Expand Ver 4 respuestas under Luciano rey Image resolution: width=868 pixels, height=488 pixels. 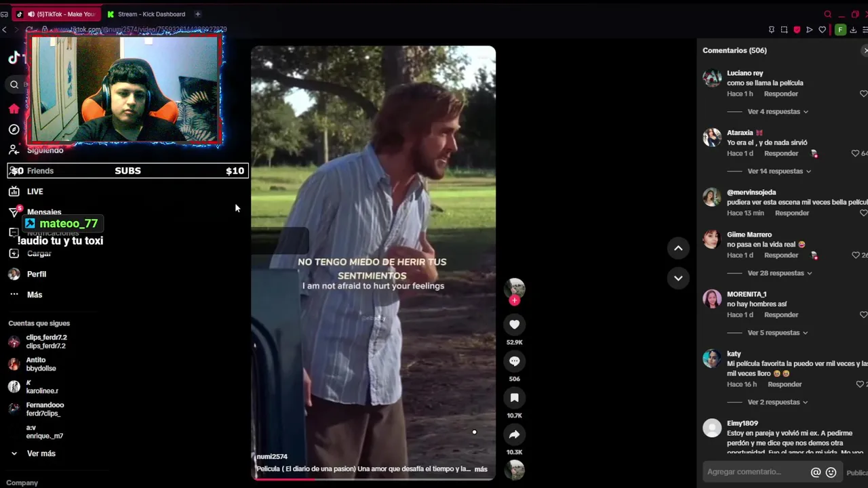point(777,111)
